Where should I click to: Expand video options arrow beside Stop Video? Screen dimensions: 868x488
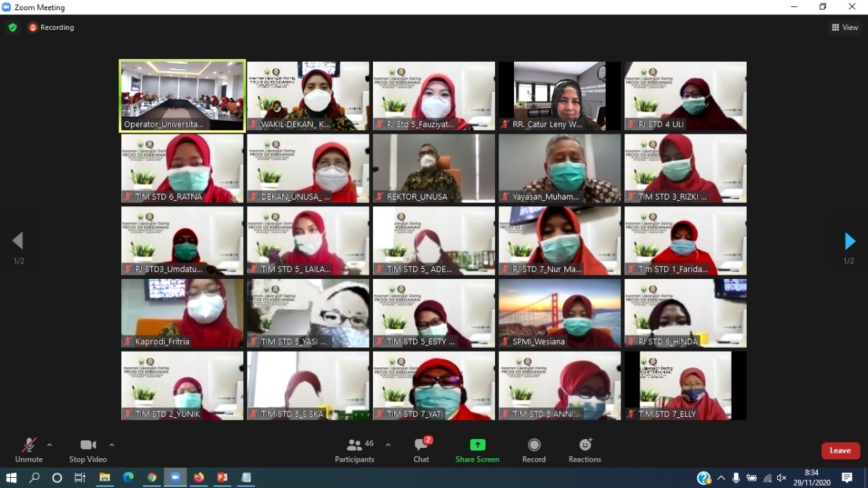point(112,445)
